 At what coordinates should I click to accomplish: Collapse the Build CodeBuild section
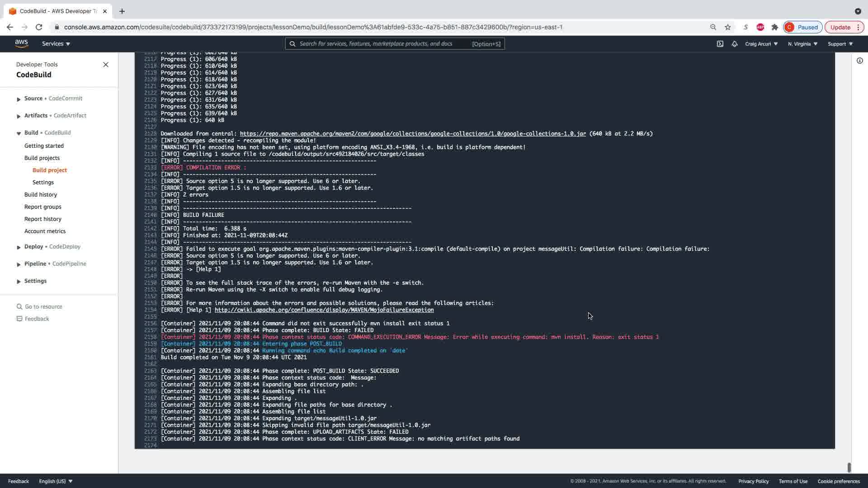(19, 133)
